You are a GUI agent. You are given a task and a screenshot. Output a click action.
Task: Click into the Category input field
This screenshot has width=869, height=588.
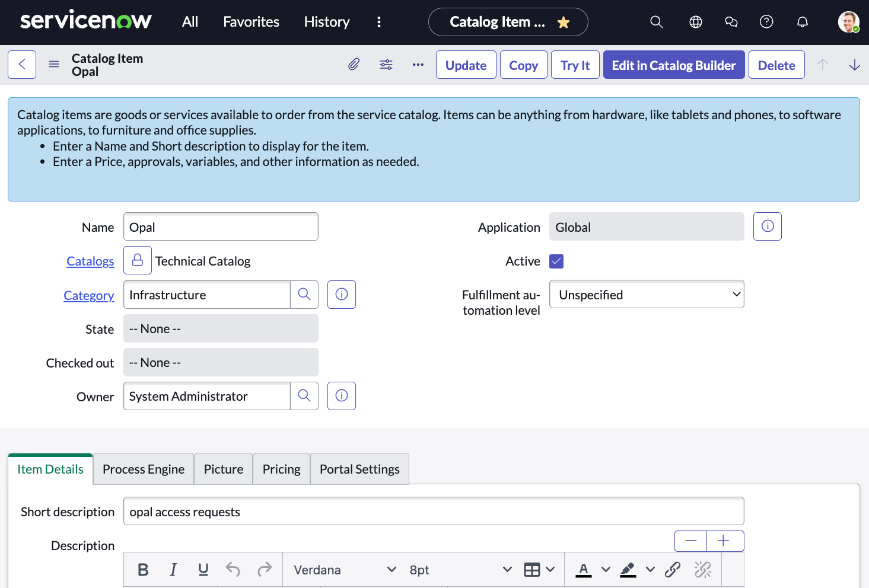click(207, 295)
